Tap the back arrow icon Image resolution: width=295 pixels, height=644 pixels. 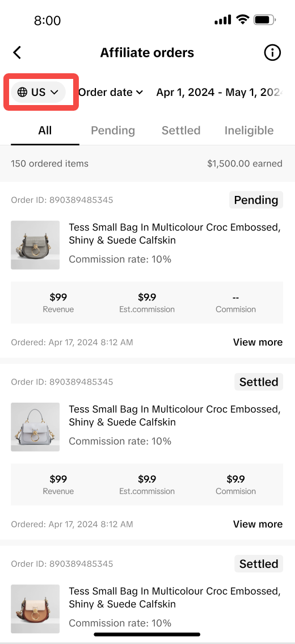[17, 53]
